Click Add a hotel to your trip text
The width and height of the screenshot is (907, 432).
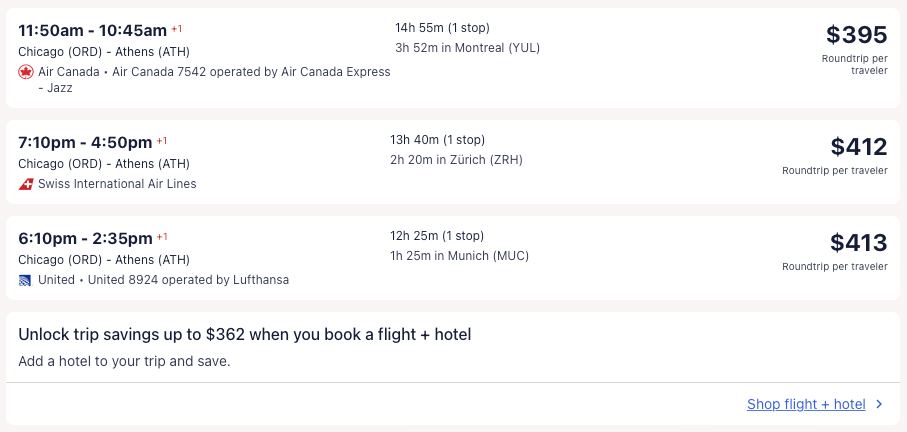[124, 360]
